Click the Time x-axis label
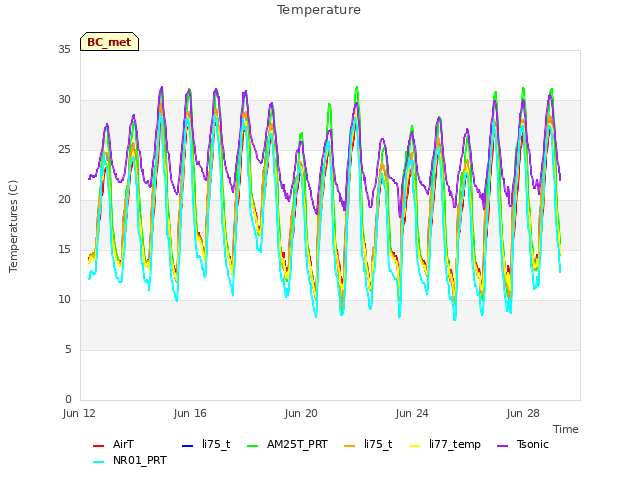The width and height of the screenshot is (640, 480). (565, 429)
